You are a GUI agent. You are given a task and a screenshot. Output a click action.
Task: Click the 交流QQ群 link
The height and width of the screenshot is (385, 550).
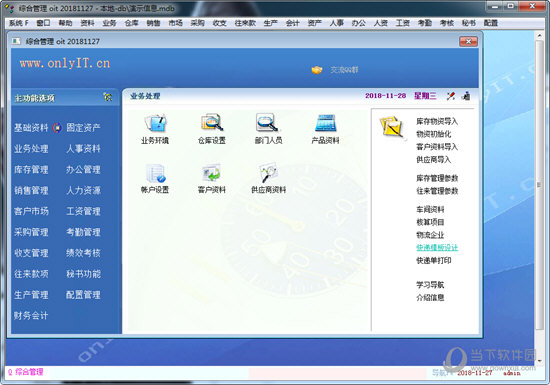tap(344, 70)
